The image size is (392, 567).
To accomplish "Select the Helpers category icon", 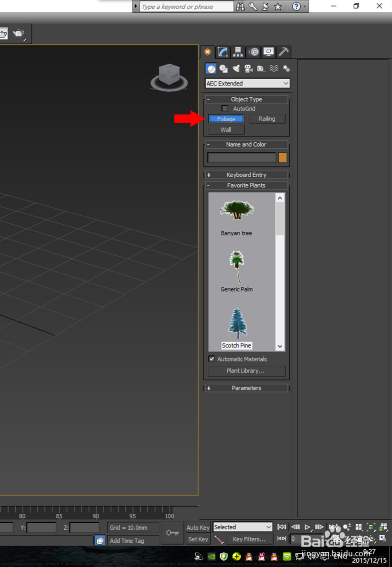I will click(261, 69).
